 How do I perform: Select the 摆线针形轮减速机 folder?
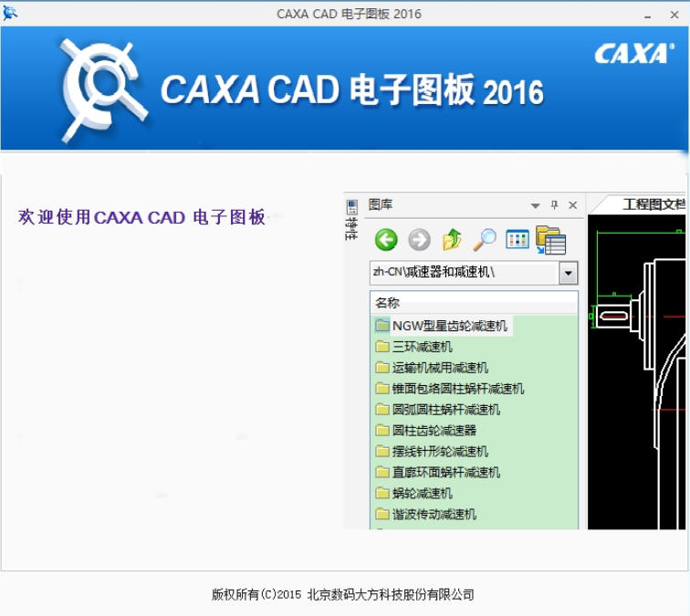[440, 452]
